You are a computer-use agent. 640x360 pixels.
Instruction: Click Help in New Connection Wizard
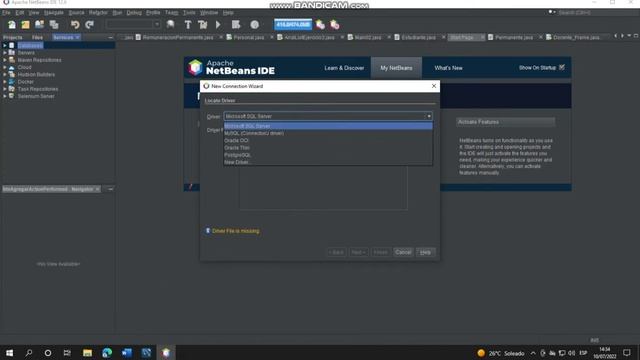425,252
